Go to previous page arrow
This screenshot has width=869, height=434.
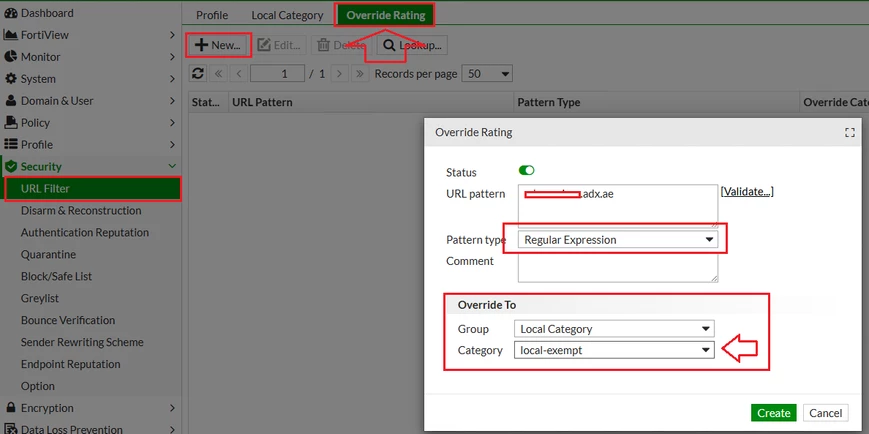[238, 74]
